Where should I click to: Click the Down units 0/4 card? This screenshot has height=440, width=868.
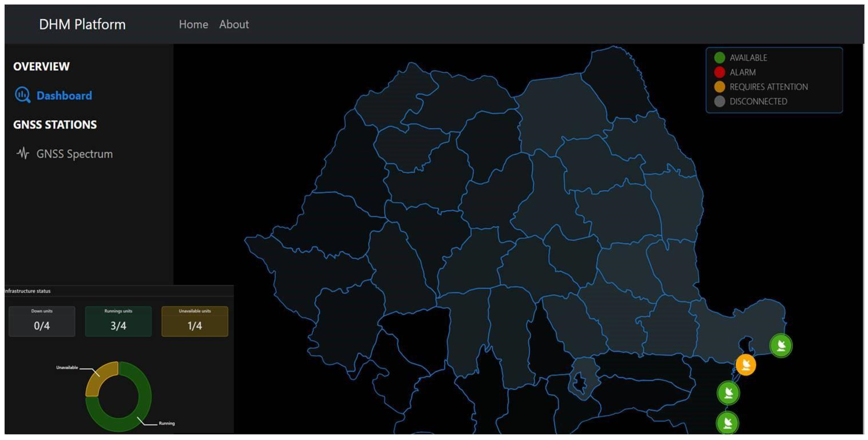42,321
